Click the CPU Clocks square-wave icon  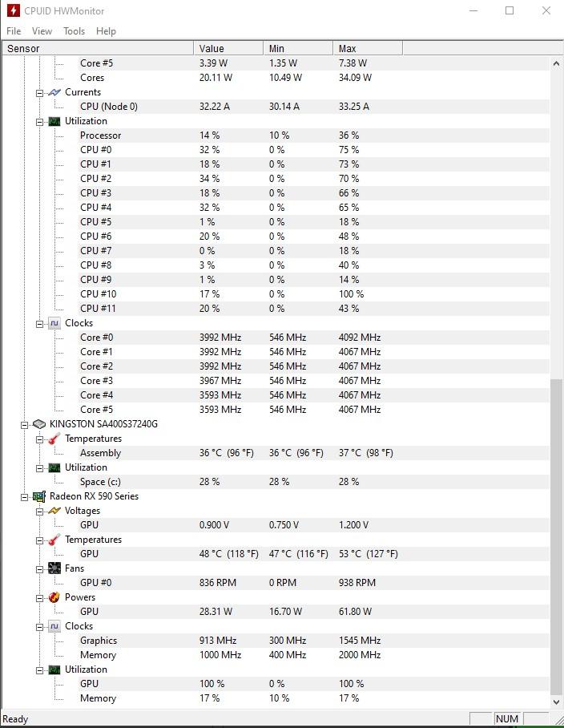click(x=54, y=323)
